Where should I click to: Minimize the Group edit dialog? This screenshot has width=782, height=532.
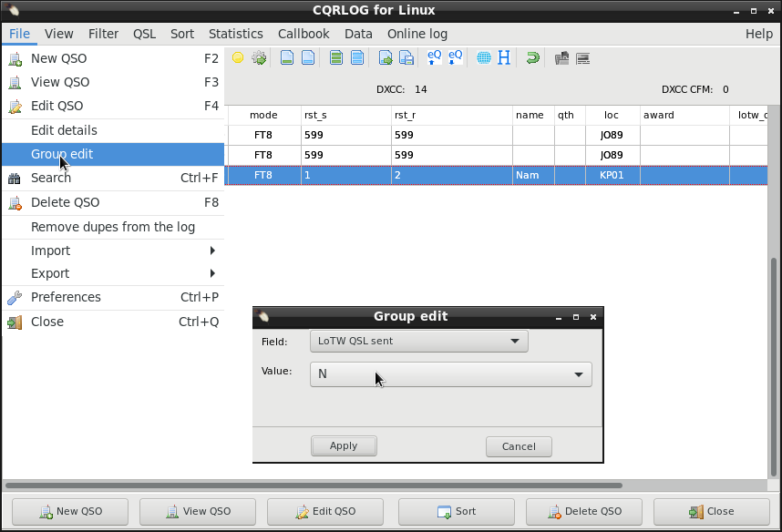tap(559, 317)
